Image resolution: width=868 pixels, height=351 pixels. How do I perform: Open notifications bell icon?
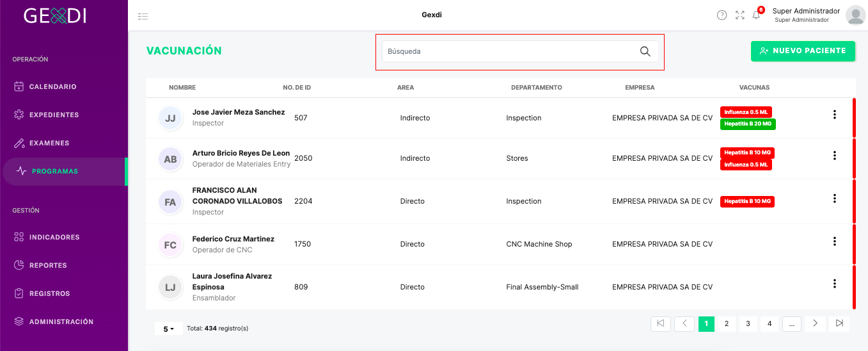coord(756,15)
